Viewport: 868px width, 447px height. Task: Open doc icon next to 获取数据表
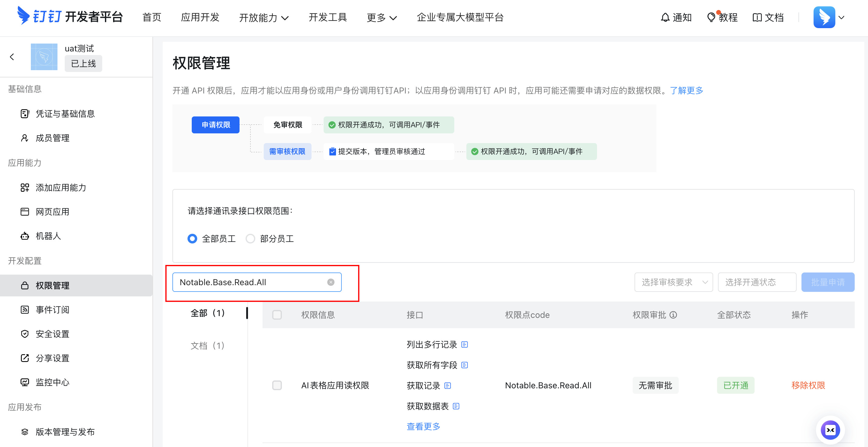(456, 406)
